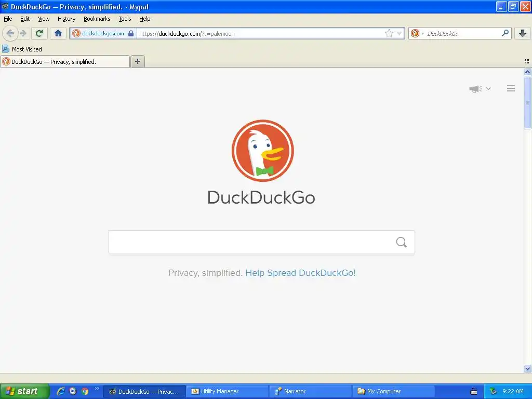Select the DuckDuckGo — Privacy, simplified tab

pyautogui.click(x=65, y=61)
